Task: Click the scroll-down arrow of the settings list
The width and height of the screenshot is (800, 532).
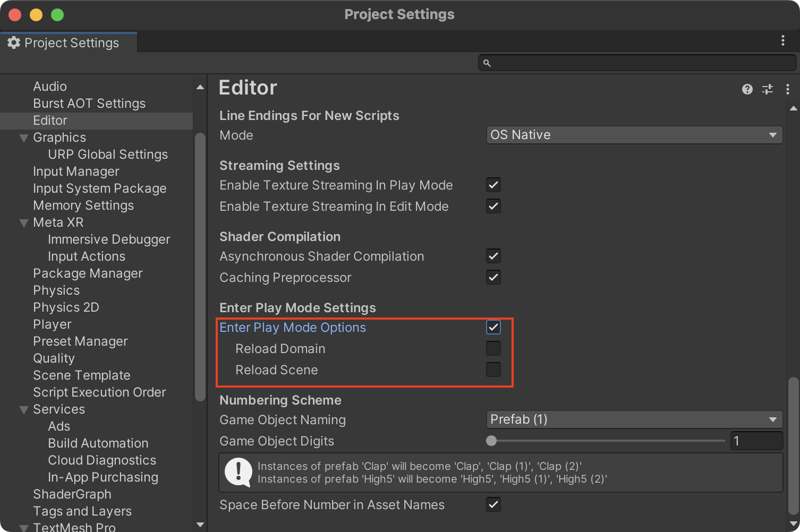Action: click(200, 525)
